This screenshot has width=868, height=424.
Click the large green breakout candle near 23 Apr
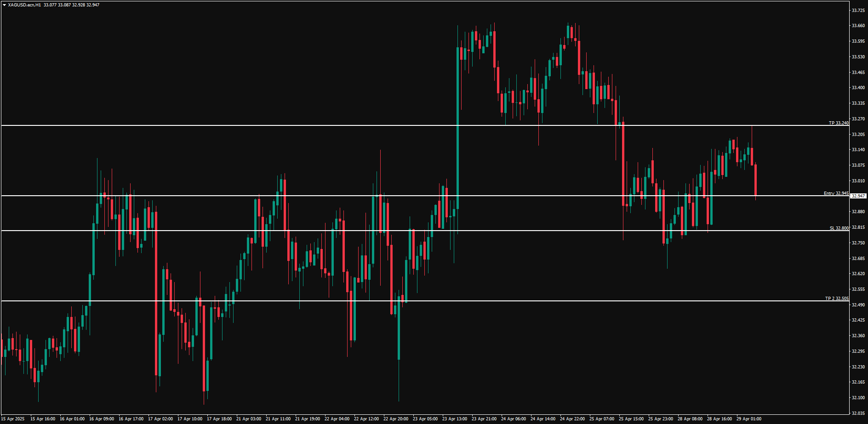[458, 138]
